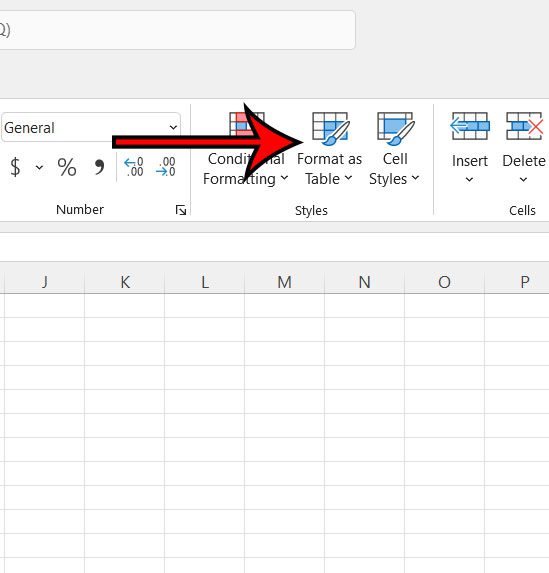Expand the accounting format dropdown arrow
The image size is (549, 573).
click(39, 168)
